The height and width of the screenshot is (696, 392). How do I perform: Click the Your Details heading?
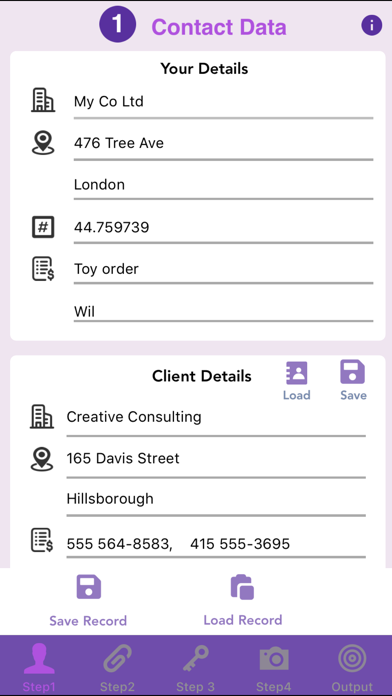click(x=204, y=69)
